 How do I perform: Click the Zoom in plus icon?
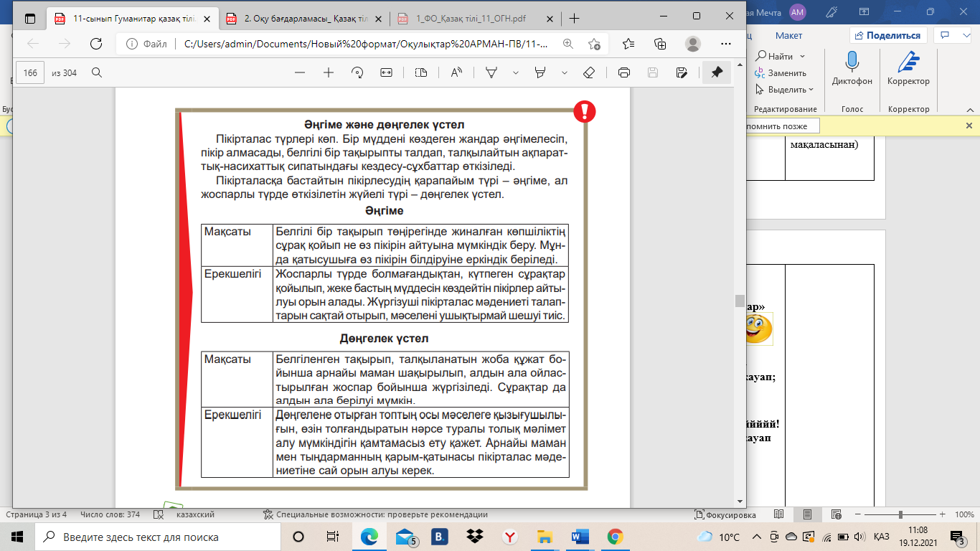pyautogui.click(x=329, y=72)
